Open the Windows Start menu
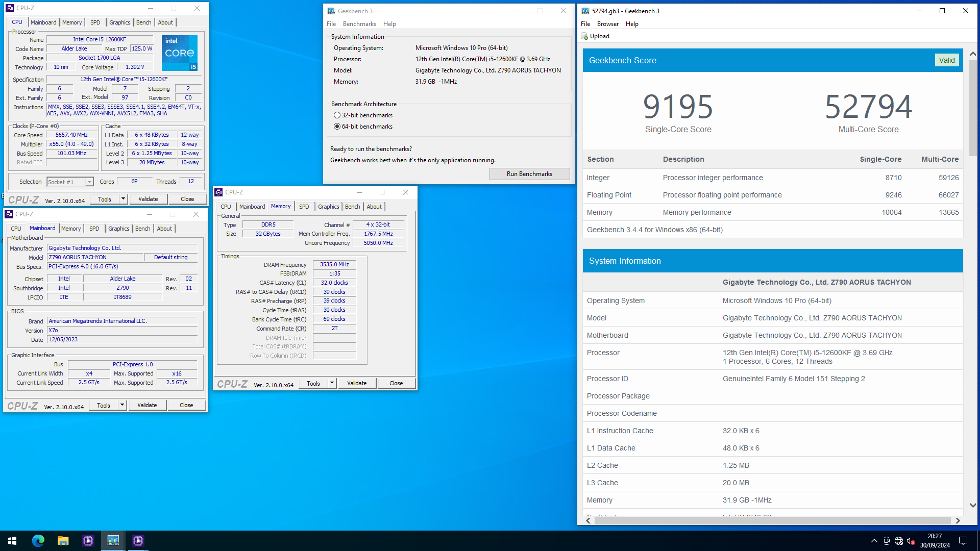The width and height of the screenshot is (980, 551). pyautogui.click(x=12, y=541)
